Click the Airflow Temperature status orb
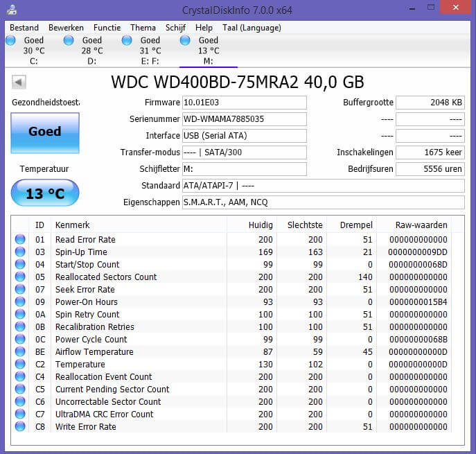The width and height of the screenshot is (476, 454). click(20, 351)
